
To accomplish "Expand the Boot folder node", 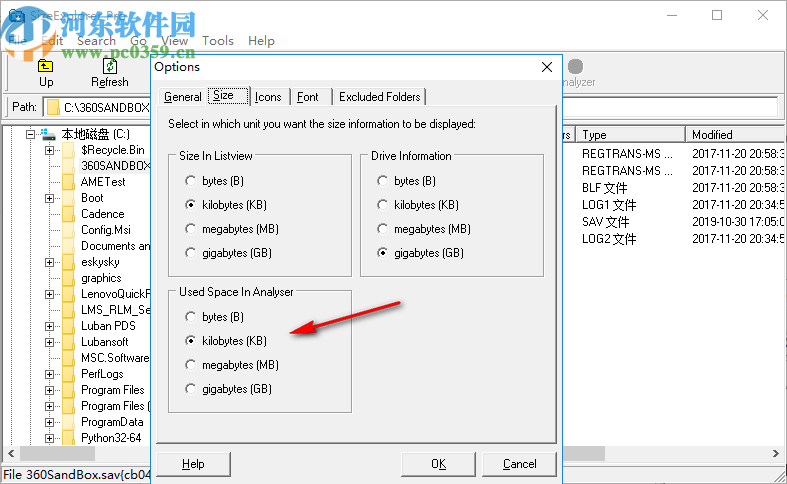I will (49, 198).
